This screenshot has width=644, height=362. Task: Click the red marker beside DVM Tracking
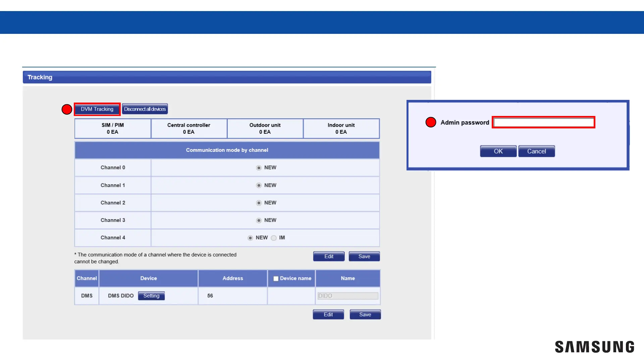[x=67, y=109]
